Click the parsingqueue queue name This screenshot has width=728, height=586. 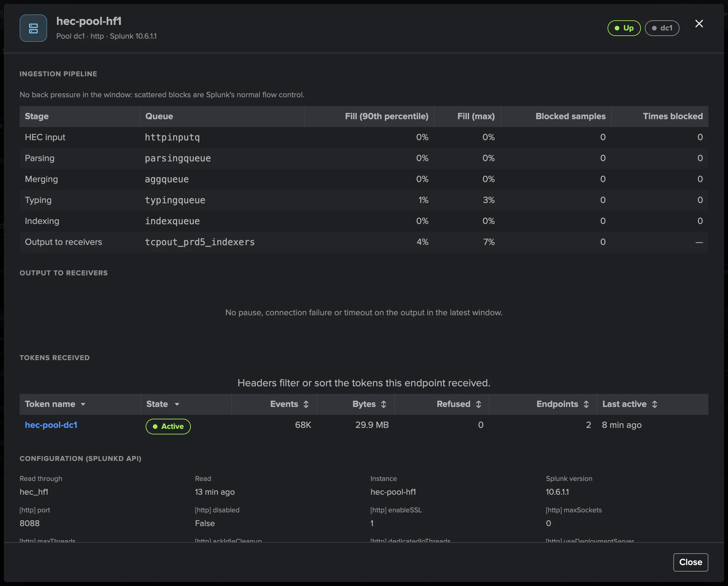coord(178,158)
